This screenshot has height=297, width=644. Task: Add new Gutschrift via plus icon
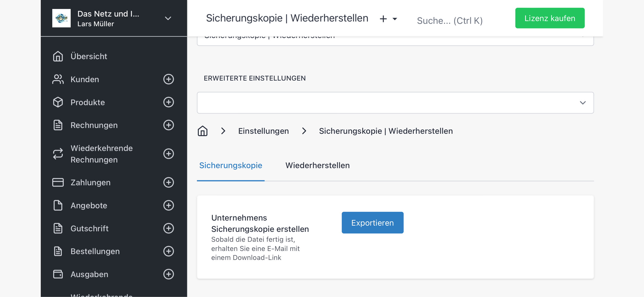tap(169, 228)
